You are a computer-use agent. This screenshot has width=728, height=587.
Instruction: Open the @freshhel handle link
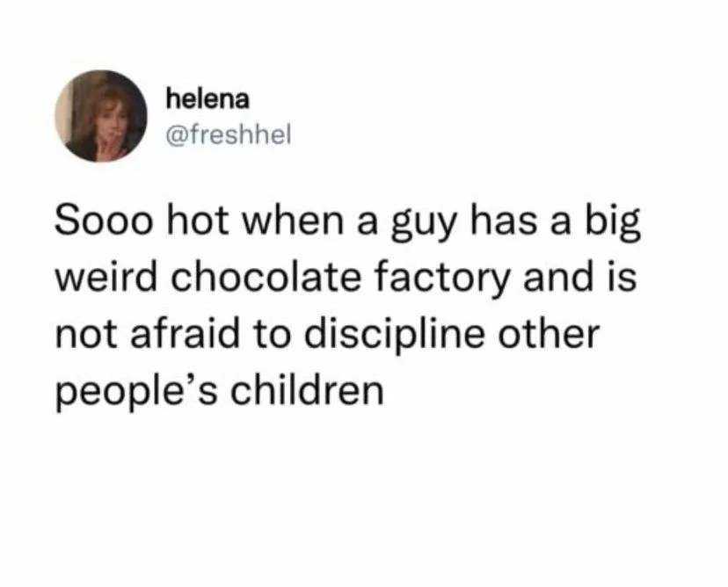click(x=229, y=135)
